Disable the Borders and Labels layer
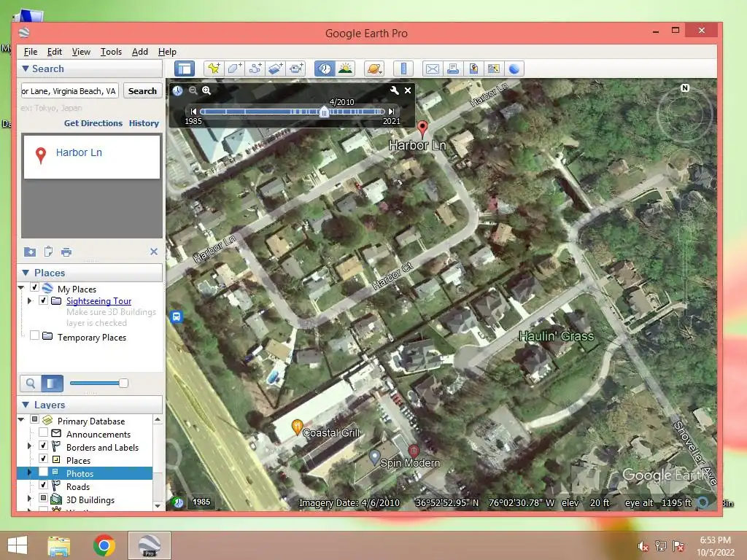747x560 pixels. [43, 446]
